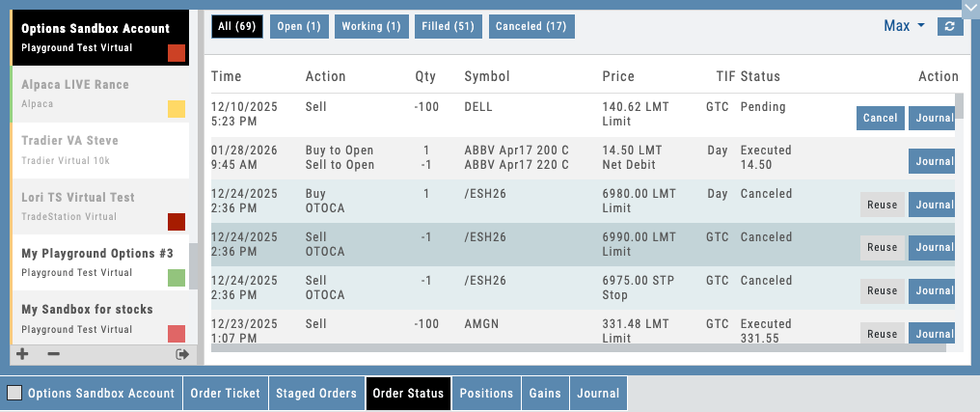Show Filled (51) orders
The height and width of the screenshot is (412, 980).
(x=449, y=26)
